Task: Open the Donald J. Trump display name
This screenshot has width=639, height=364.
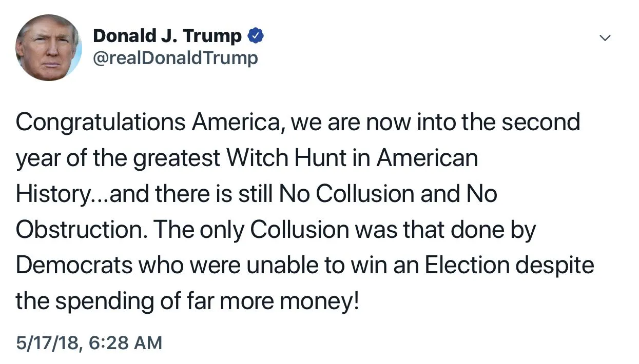Action: [167, 36]
